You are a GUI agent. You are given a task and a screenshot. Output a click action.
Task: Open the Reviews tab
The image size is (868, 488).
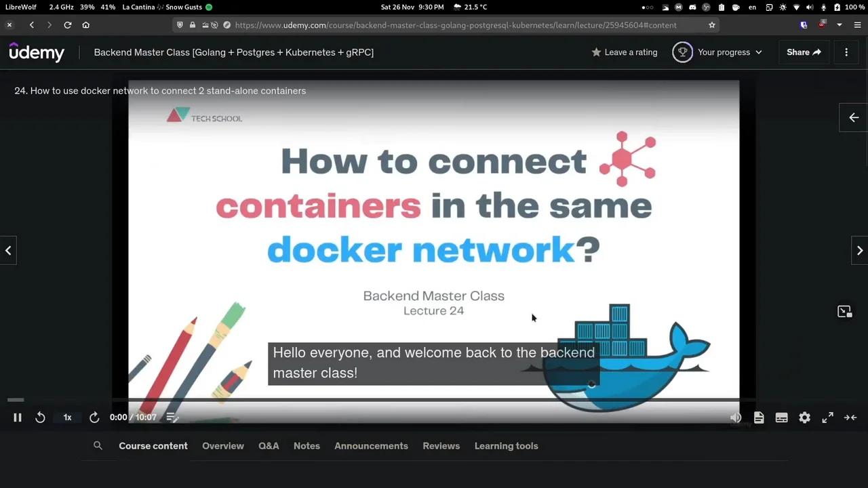click(441, 445)
